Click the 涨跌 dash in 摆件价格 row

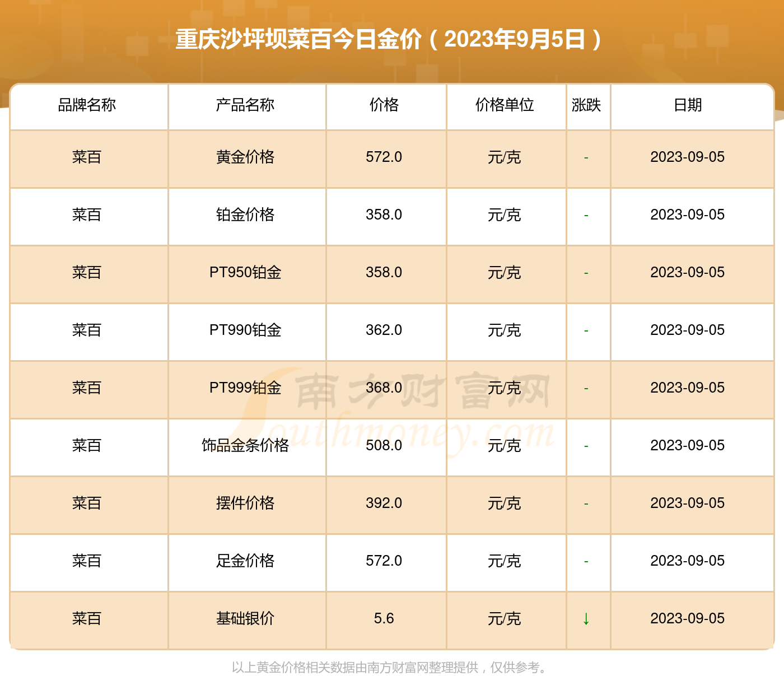tap(586, 504)
